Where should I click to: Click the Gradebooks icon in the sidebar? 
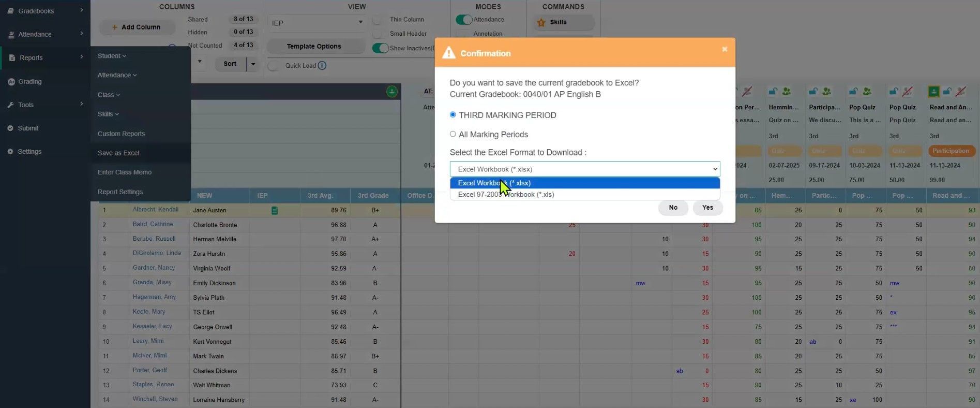click(10, 11)
